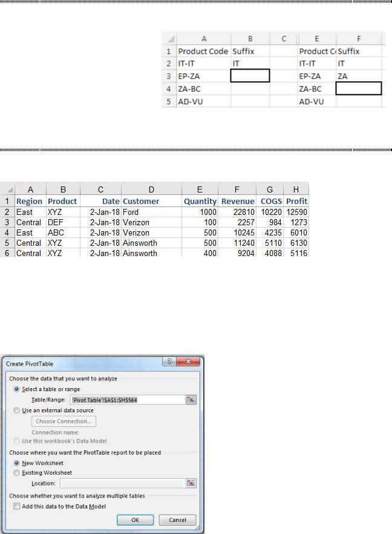Click profit value 5116
Screen dimensions: 392x534
(296, 253)
